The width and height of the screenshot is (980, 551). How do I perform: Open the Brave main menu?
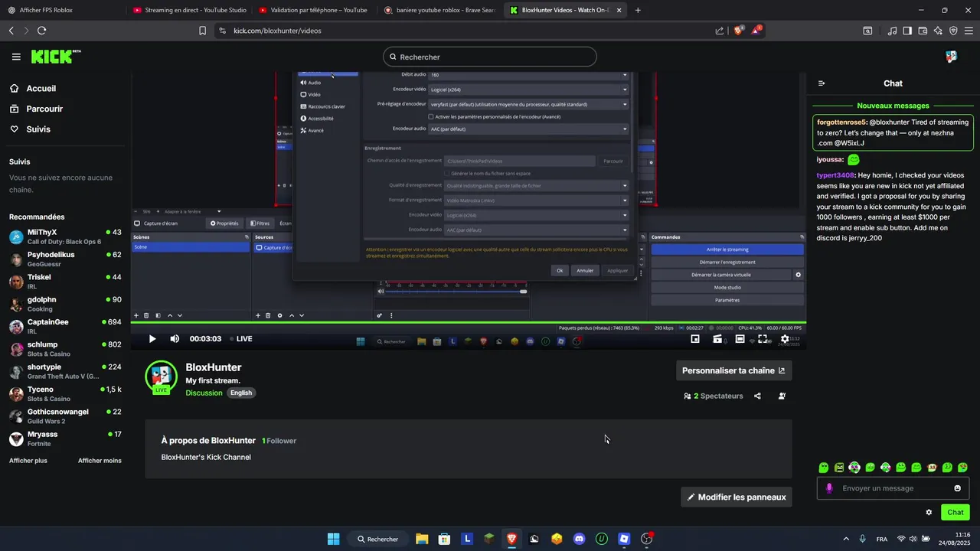pos(969,31)
